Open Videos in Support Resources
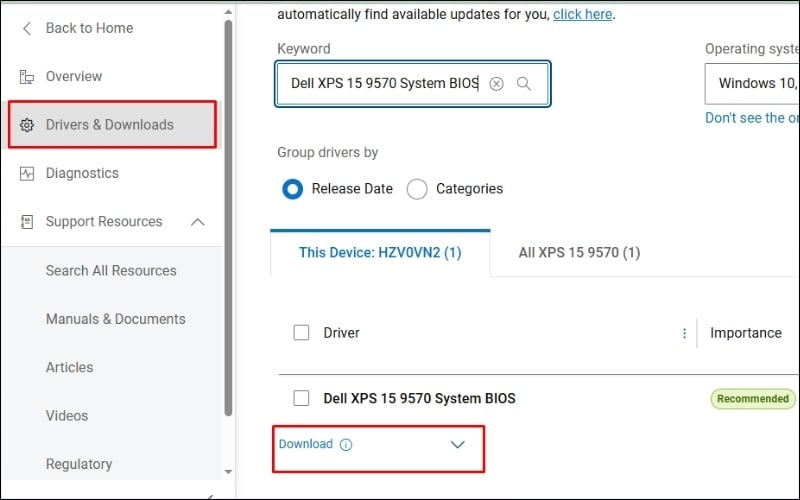Image resolution: width=800 pixels, height=500 pixels. 67,416
